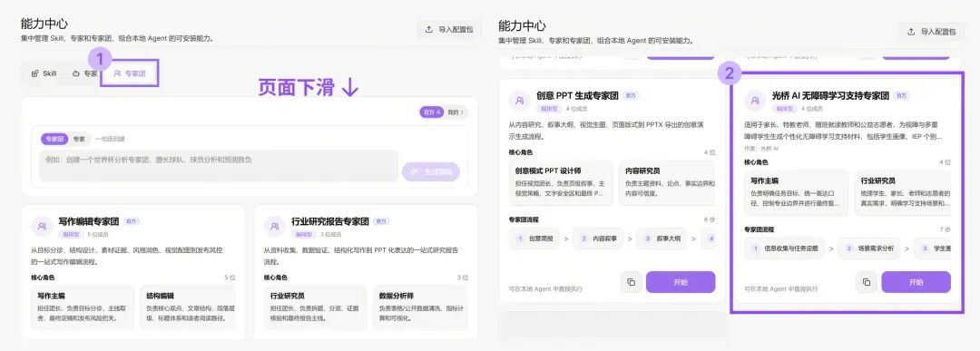The width and height of the screenshot is (980, 351).
Task: Click copy icon on 创意 PPT 生成专家团 card
Action: 631,282
